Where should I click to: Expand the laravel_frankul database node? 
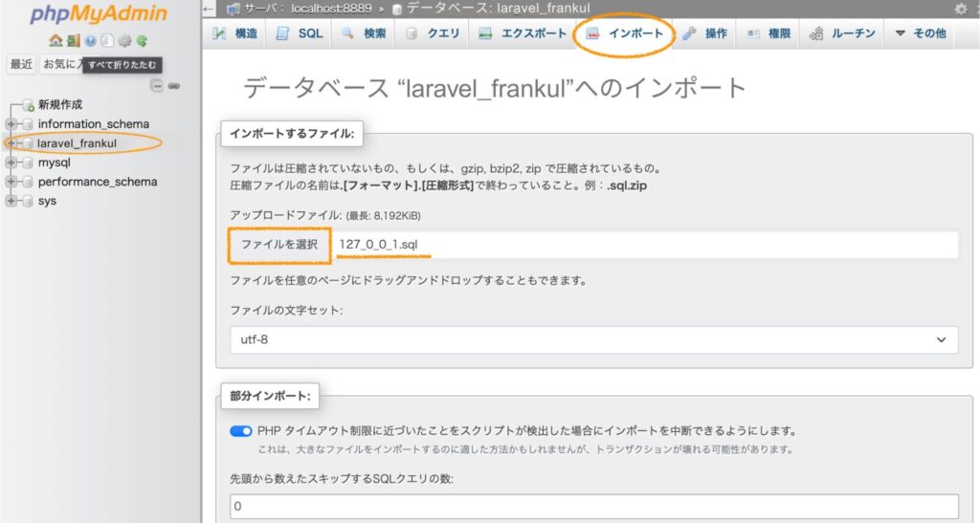tap(11, 143)
